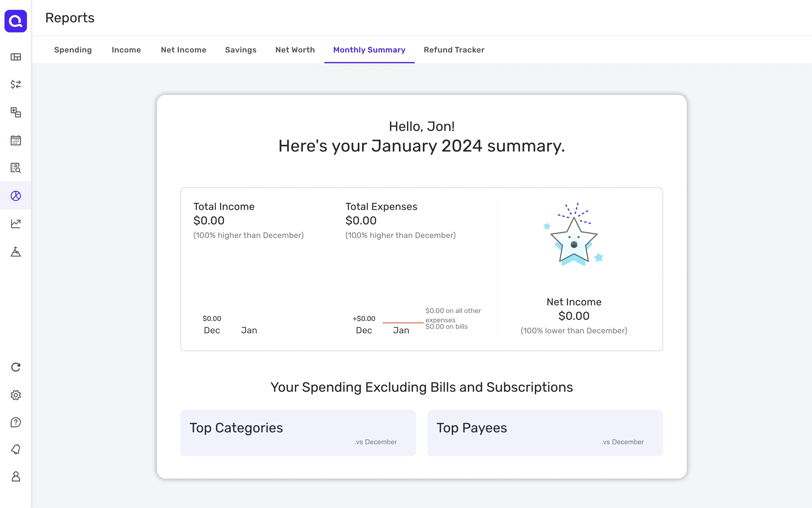Click the Top Payees card

(545, 433)
